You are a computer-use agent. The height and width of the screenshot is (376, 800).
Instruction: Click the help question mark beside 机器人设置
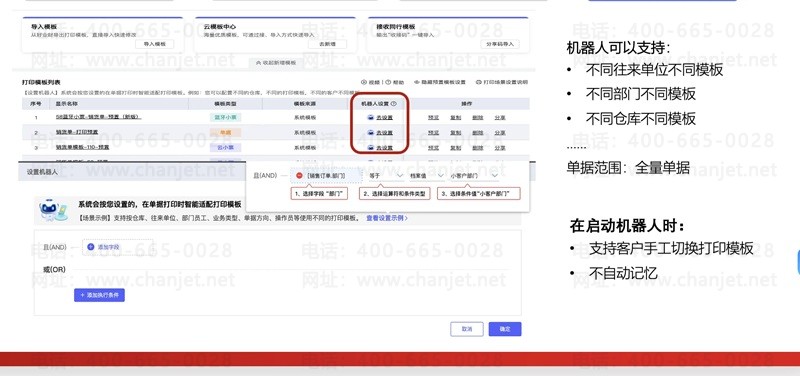[x=394, y=104]
